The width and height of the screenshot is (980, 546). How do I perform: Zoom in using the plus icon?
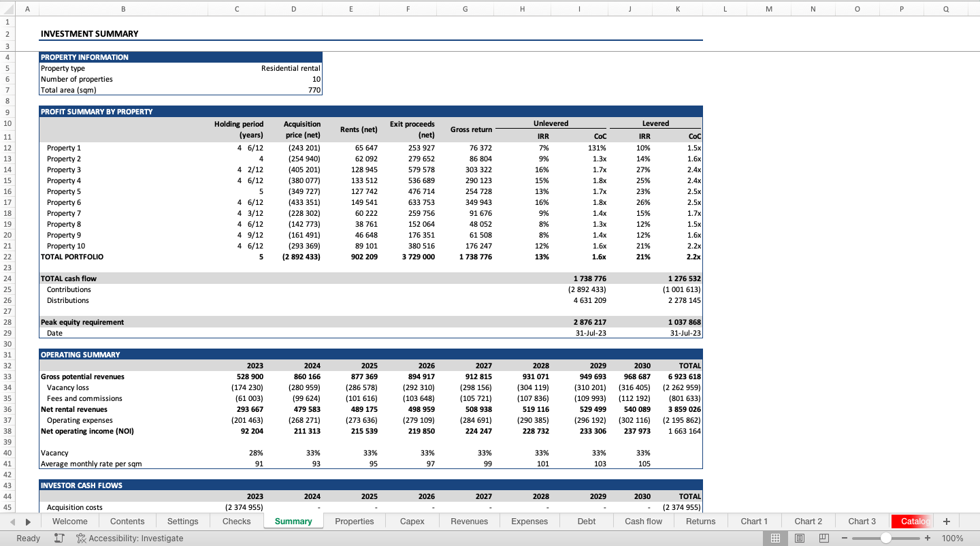point(927,538)
